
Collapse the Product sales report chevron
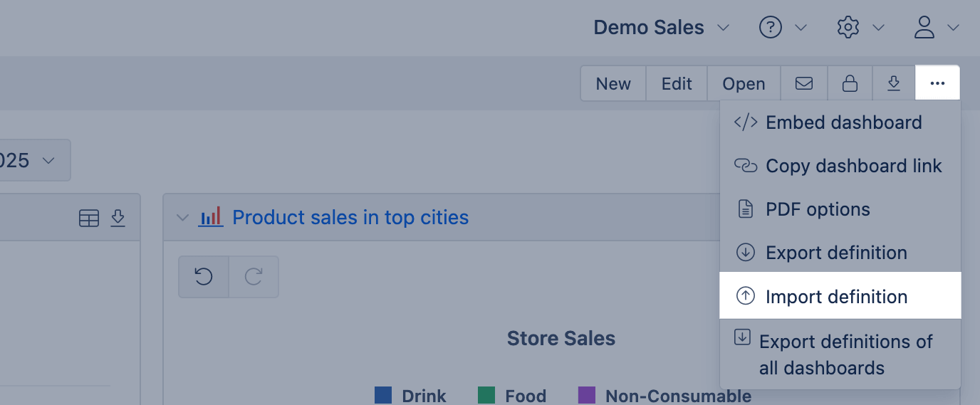[182, 217]
